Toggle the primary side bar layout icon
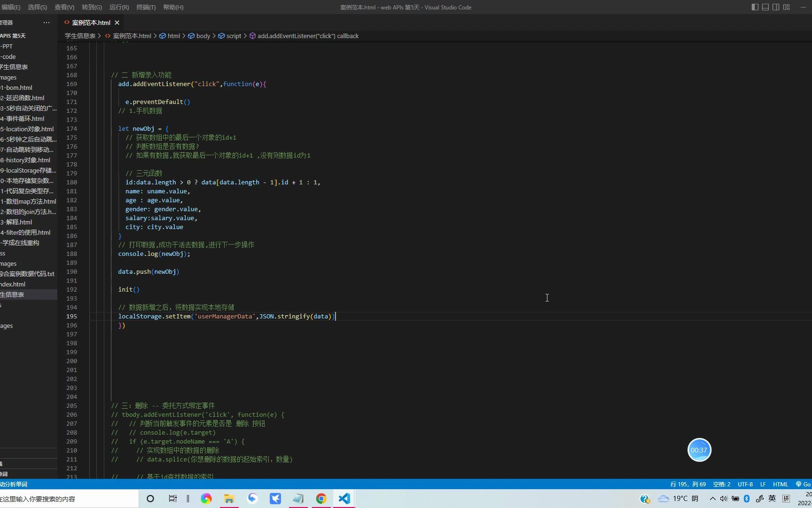The height and width of the screenshot is (508, 812). 755,7
